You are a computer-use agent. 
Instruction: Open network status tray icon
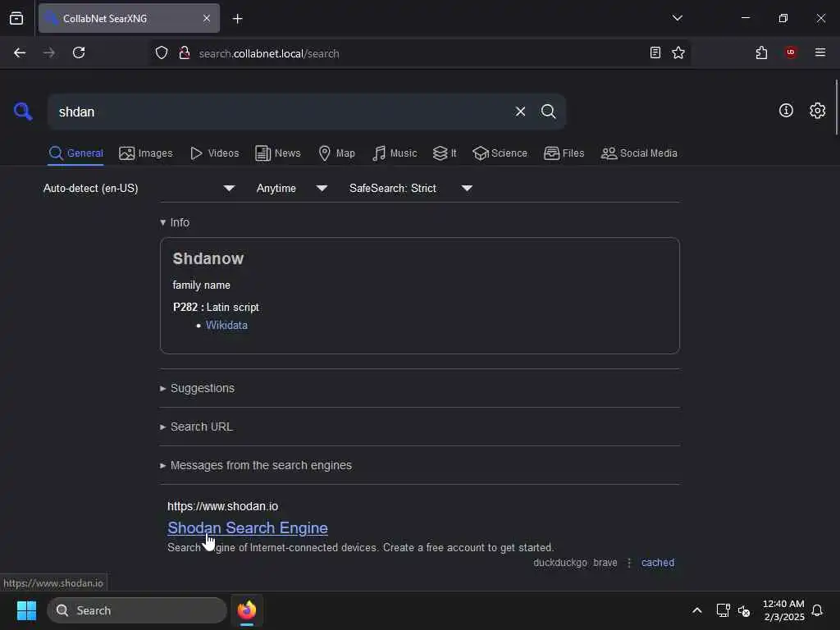tap(724, 610)
